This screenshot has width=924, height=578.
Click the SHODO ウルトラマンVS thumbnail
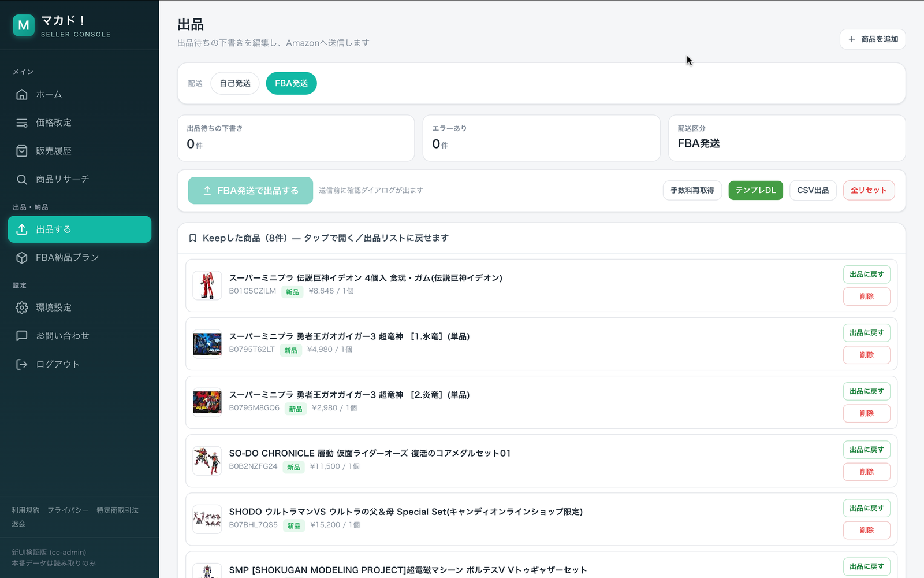click(207, 519)
